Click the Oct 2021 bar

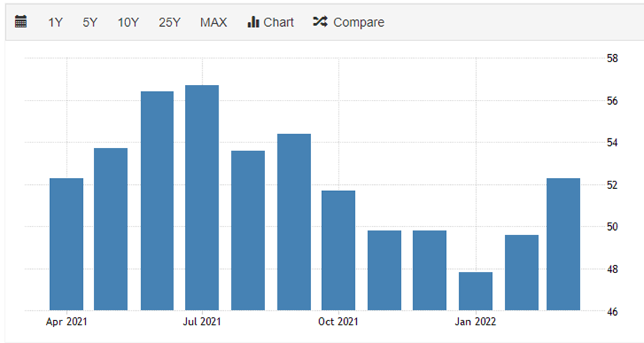(x=338, y=251)
